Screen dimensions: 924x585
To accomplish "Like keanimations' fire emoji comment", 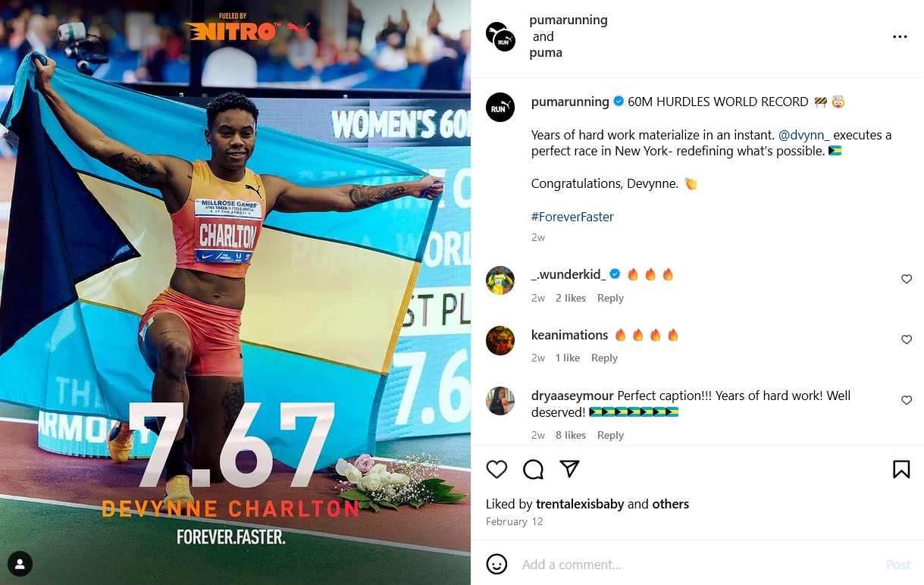I will [907, 339].
